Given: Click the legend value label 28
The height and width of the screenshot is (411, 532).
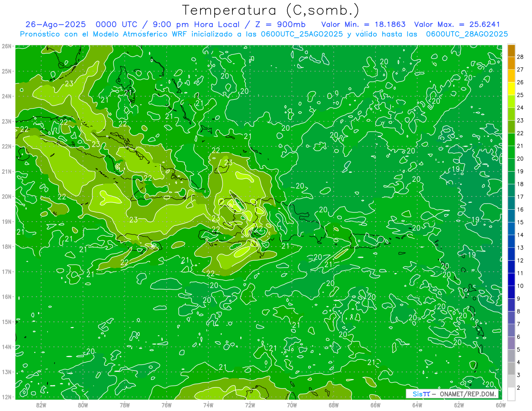Looking at the screenshot, I should pos(520,57).
